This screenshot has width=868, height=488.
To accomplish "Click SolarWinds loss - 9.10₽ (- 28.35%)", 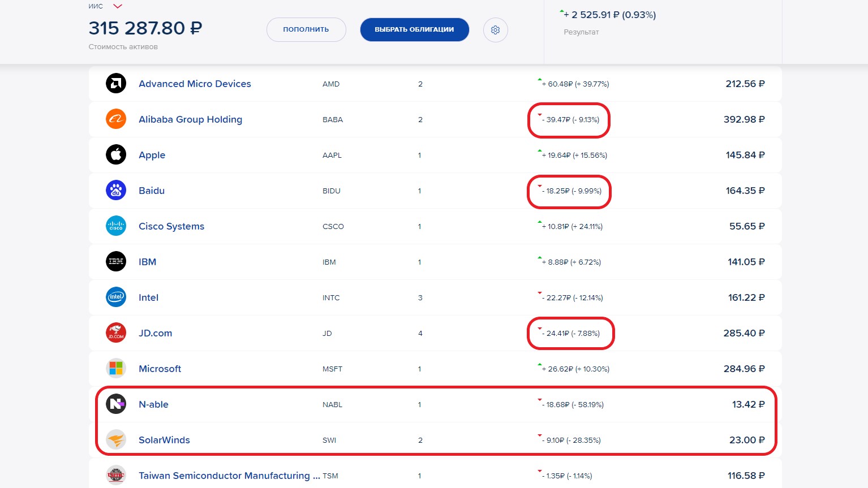I will click(571, 441).
